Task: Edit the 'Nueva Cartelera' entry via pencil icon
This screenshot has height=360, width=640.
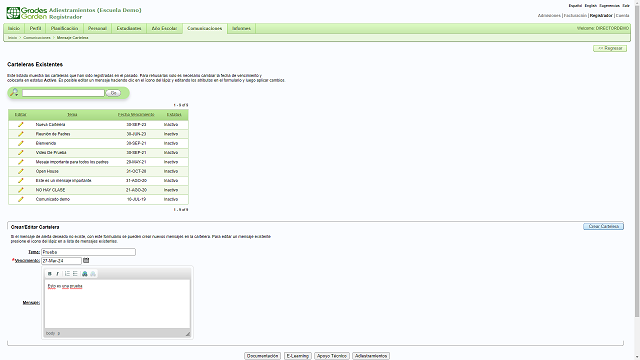Action: (20, 124)
